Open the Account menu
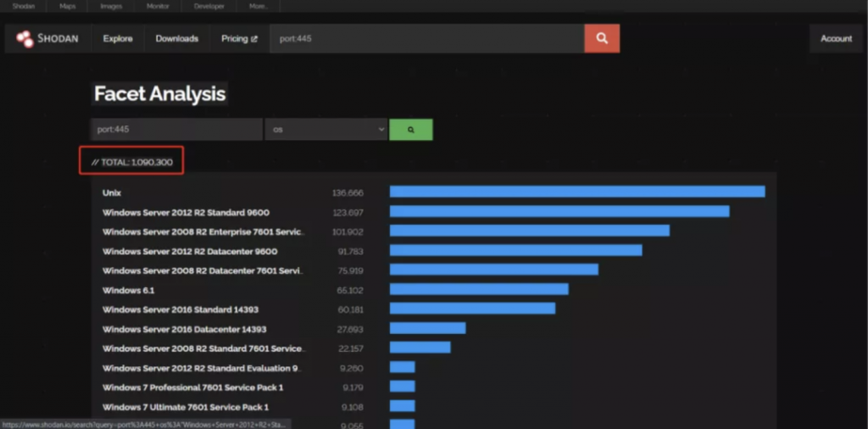Screen dimensions: 868x429 coord(836,39)
